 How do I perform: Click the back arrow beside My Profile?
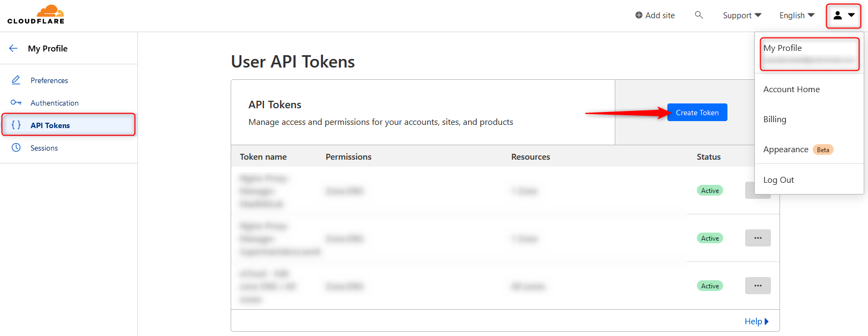click(x=13, y=48)
